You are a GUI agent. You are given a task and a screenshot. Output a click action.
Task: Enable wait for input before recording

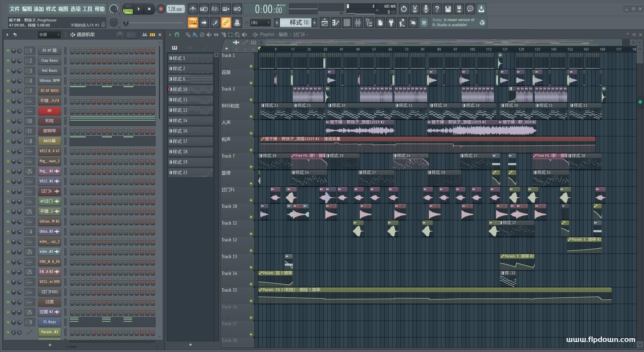(x=204, y=9)
